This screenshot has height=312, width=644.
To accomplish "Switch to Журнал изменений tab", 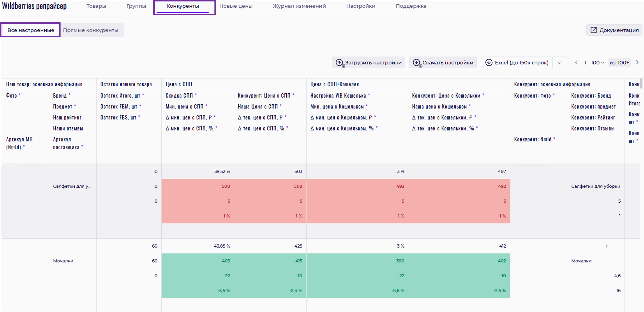I will [299, 6].
